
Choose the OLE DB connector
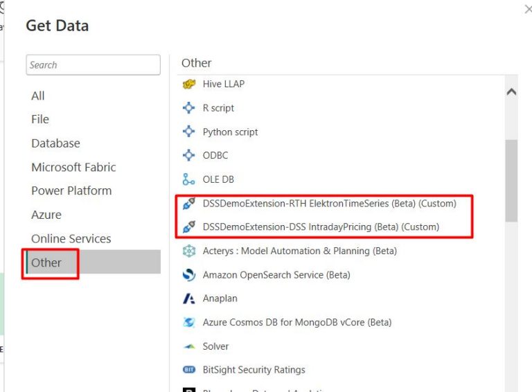[x=218, y=179]
